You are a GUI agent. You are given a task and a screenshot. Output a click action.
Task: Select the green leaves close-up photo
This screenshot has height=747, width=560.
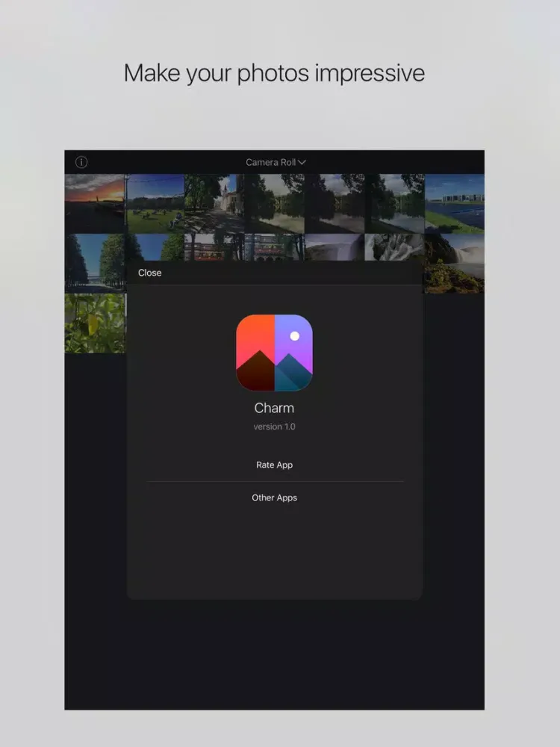click(94, 323)
